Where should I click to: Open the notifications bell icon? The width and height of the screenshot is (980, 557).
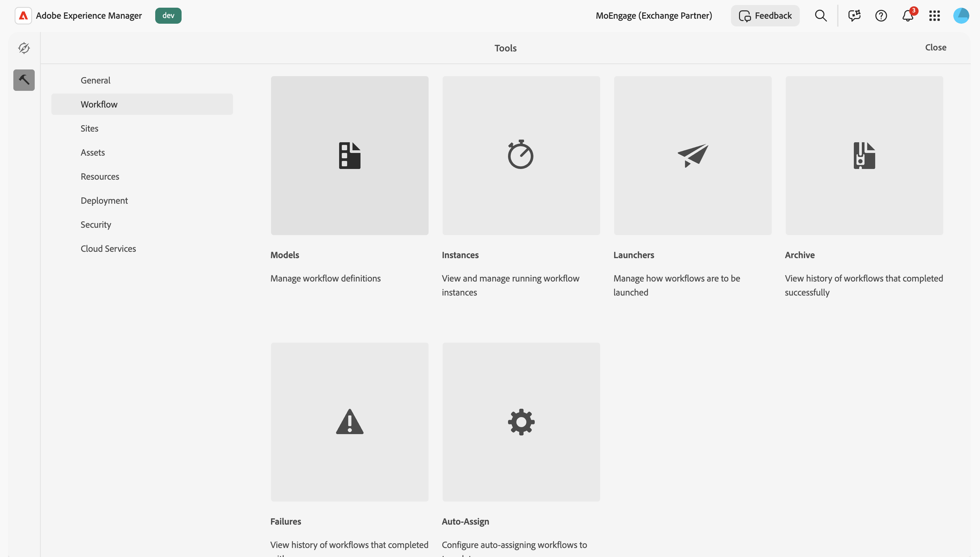908,16
